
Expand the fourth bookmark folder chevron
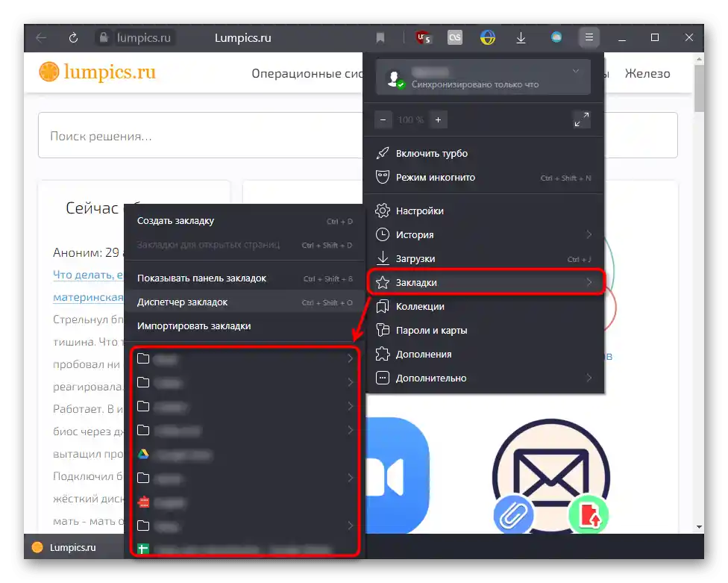(351, 430)
